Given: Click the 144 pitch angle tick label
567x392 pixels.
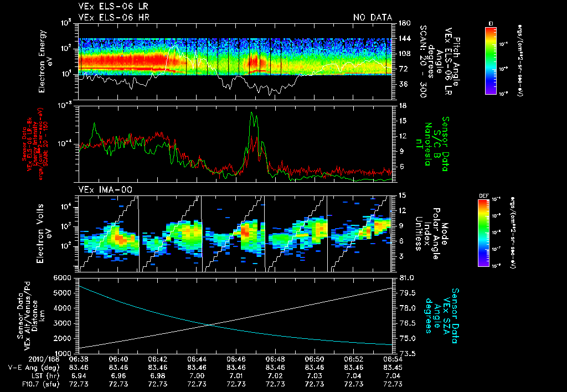Looking at the screenshot, I should coord(405,38).
